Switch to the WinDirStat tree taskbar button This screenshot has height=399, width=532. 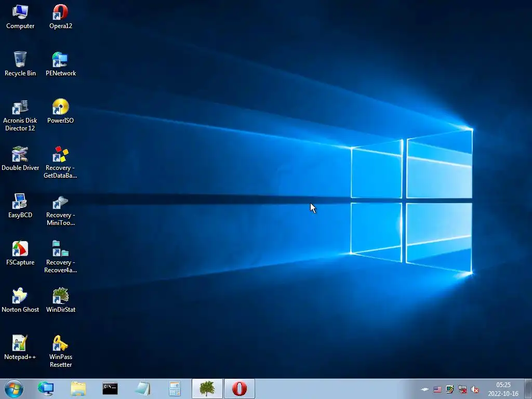pyautogui.click(x=207, y=389)
